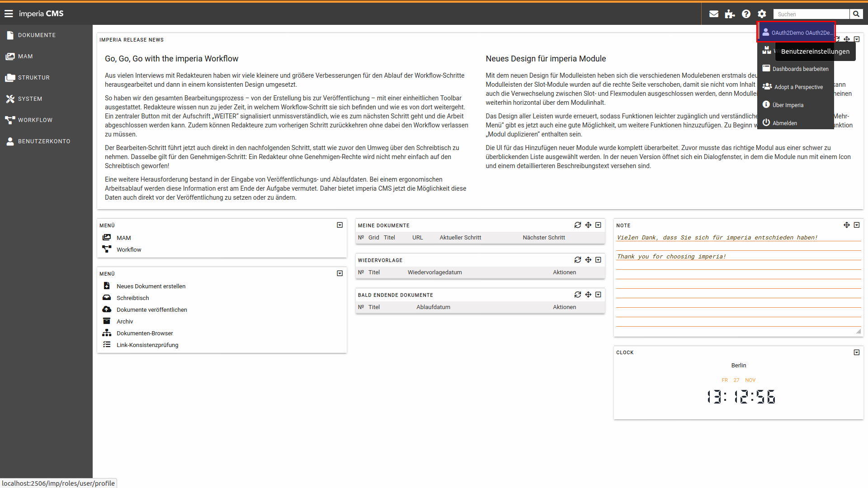
Task: Grab the note textarea resize handle
Action: 859,332
